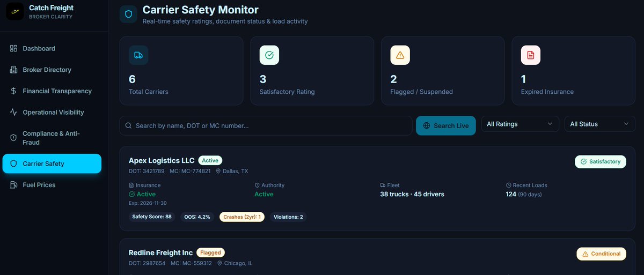Click the checkmark icon on Satisfactory Rating card
The image size is (644, 275).
[x=269, y=55]
